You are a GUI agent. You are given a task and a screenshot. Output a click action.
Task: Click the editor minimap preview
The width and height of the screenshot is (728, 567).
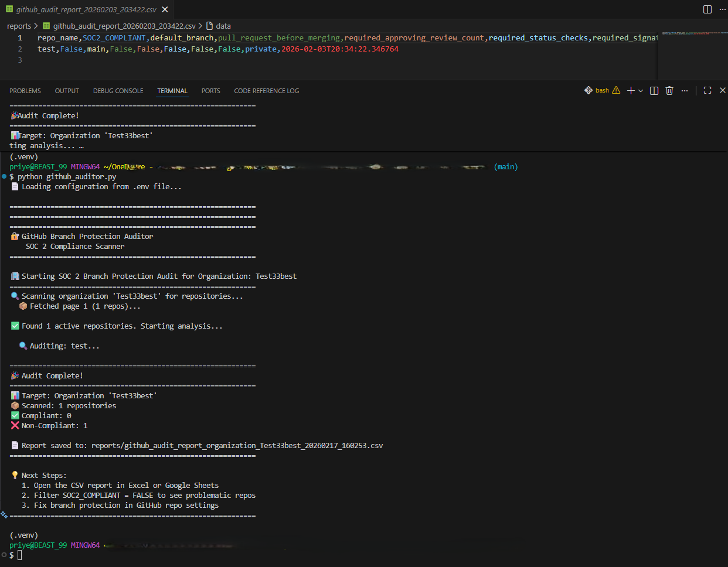point(692,34)
